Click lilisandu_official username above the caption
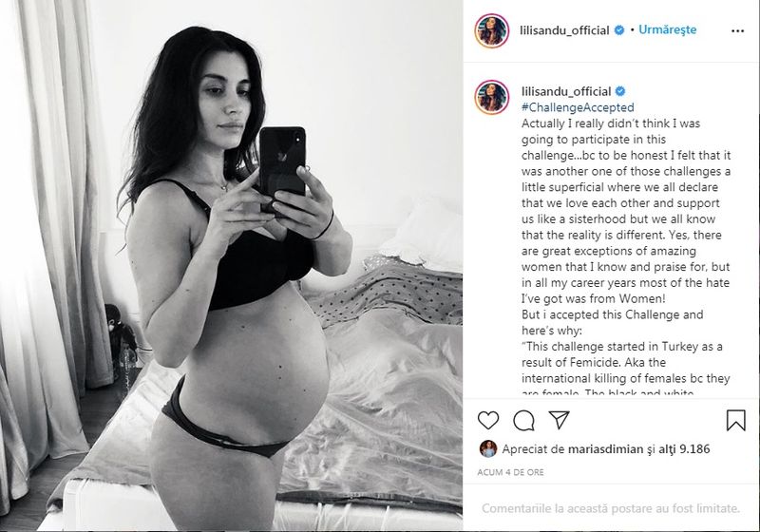This screenshot has width=760, height=532. coord(566,91)
